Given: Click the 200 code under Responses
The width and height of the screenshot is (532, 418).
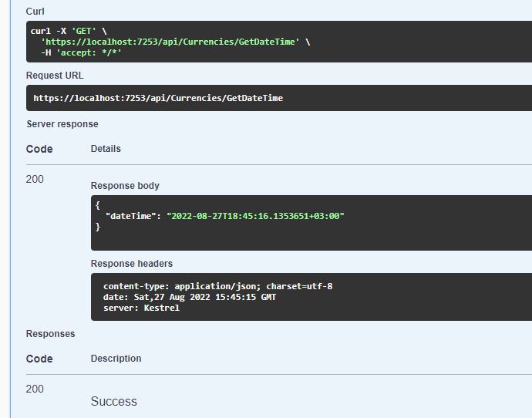Looking at the screenshot, I should pyautogui.click(x=35, y=389).
